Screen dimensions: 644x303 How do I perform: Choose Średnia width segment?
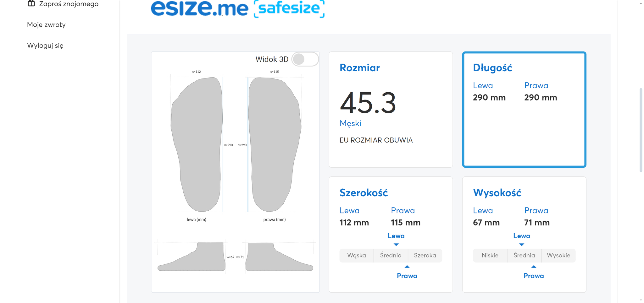pos(391,255)
